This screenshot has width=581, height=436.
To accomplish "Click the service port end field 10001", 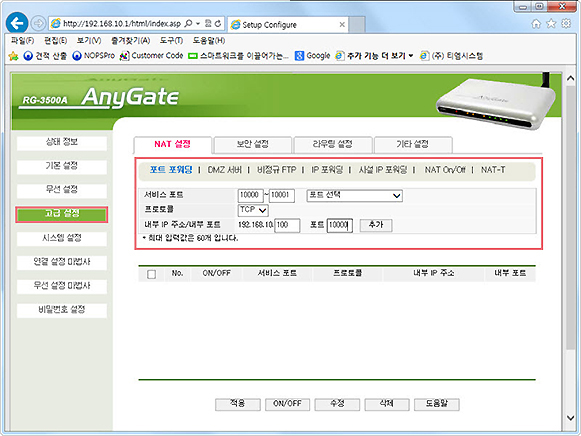I will (x=282, y=195).
